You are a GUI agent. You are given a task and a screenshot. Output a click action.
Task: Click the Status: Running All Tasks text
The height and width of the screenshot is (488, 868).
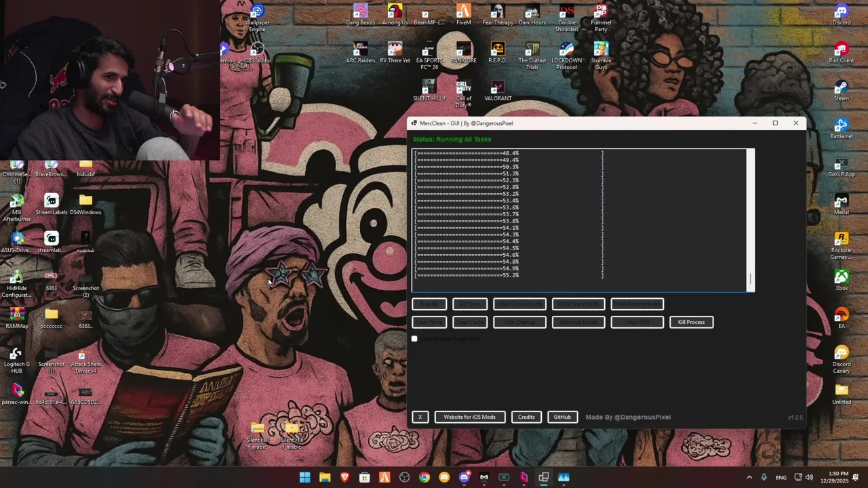coord(452,139)
